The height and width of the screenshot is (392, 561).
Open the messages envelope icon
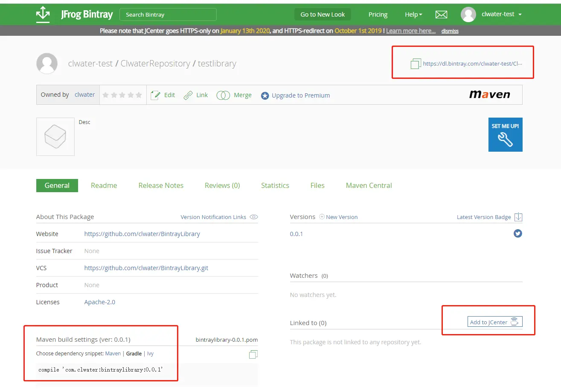[441, 14]
